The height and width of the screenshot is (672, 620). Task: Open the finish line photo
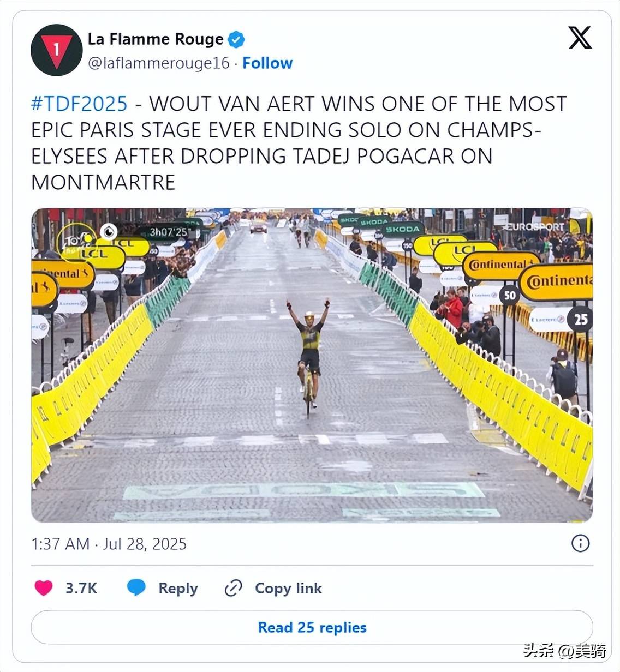coord(312,365)
